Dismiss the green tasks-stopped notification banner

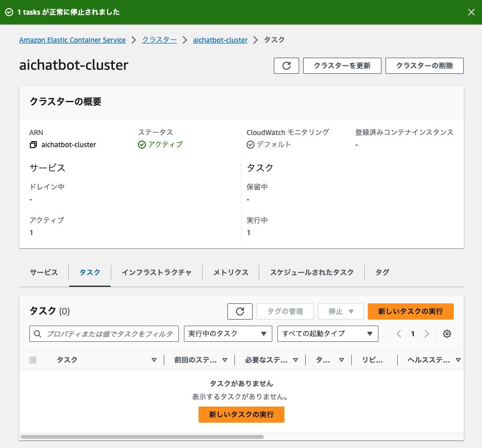pos(471,12)
